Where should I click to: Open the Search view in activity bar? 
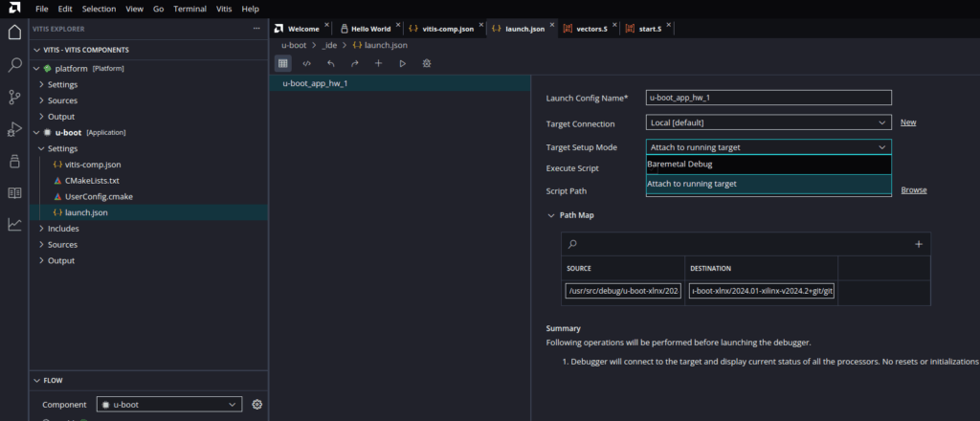(x=14, y=65)
